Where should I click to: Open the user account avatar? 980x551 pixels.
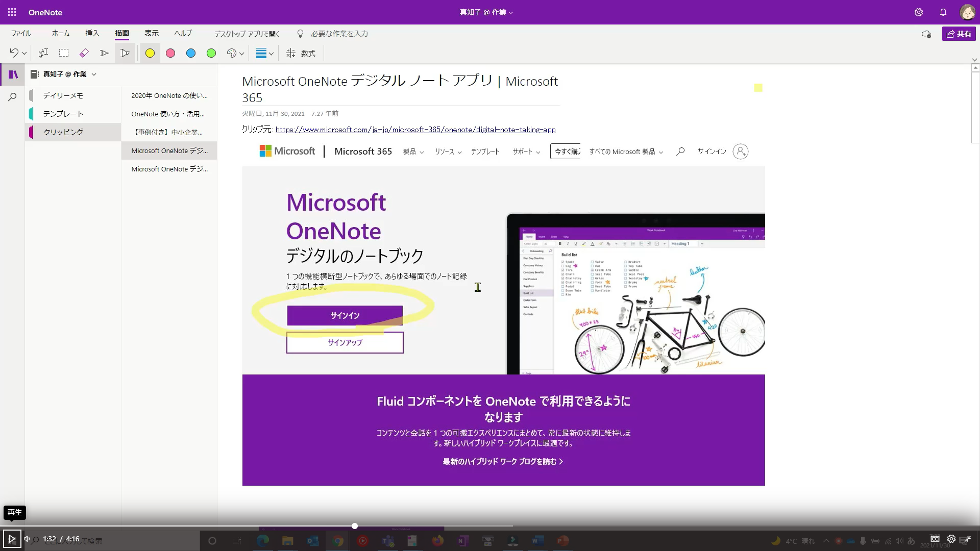[x=967, y=12]
